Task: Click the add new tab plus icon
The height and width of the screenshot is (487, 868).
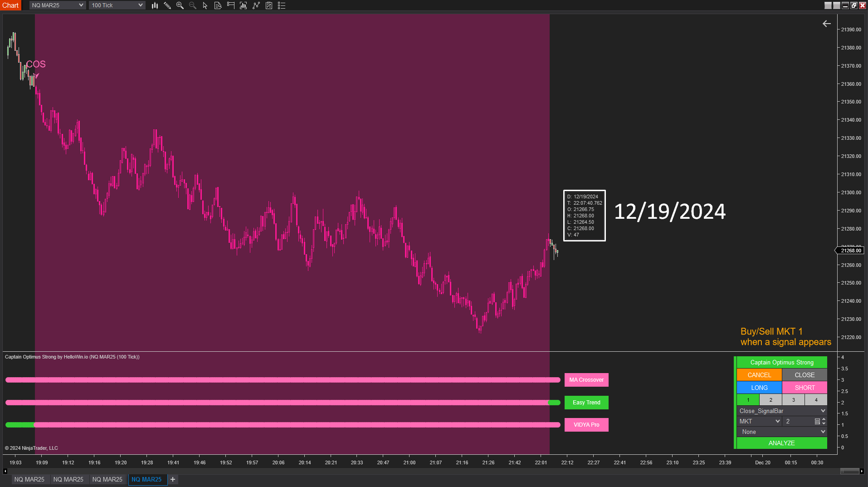Action: coord(173,479)
